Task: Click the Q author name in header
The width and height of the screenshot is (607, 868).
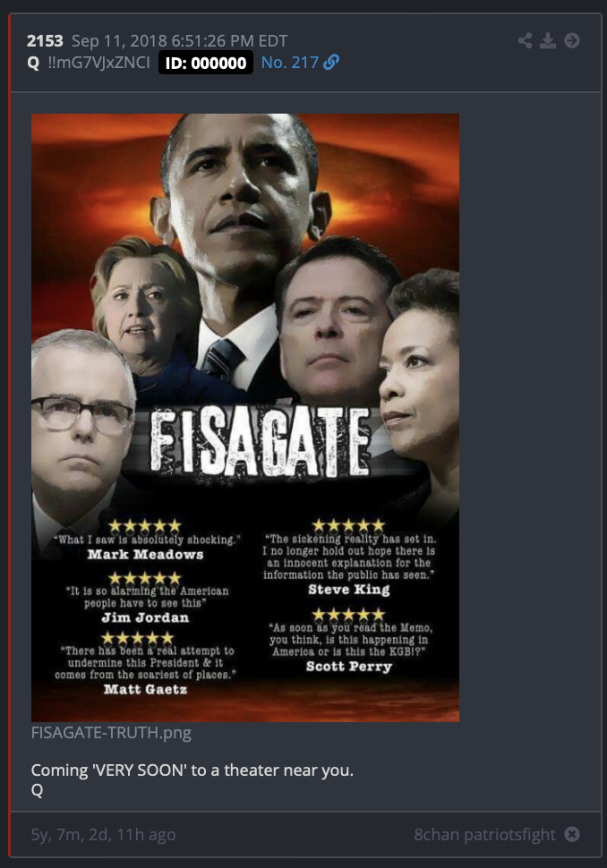Action: [33, 62]
